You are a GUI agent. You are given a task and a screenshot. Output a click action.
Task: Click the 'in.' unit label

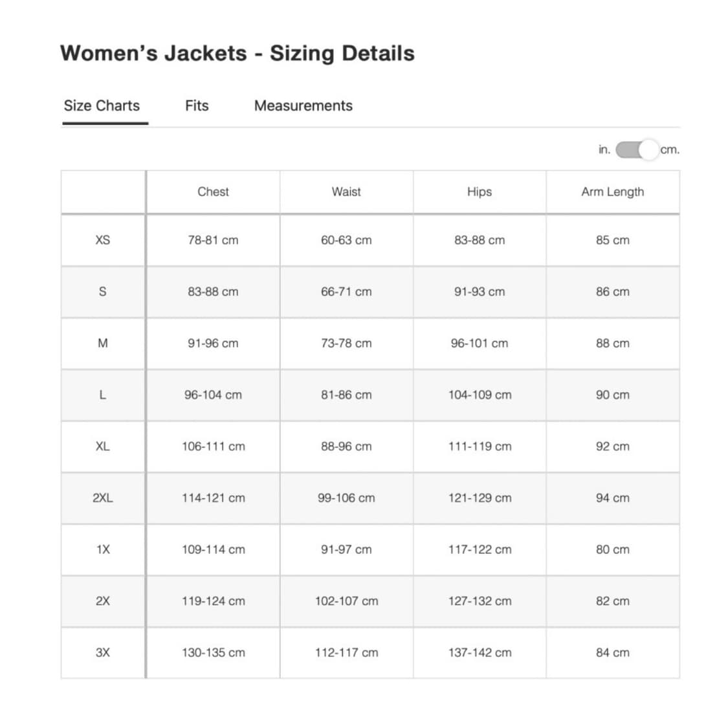tap(604, 150)
